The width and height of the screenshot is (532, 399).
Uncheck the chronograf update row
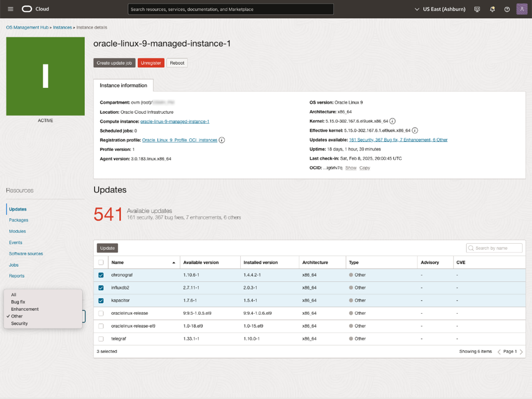coord(101,275)
